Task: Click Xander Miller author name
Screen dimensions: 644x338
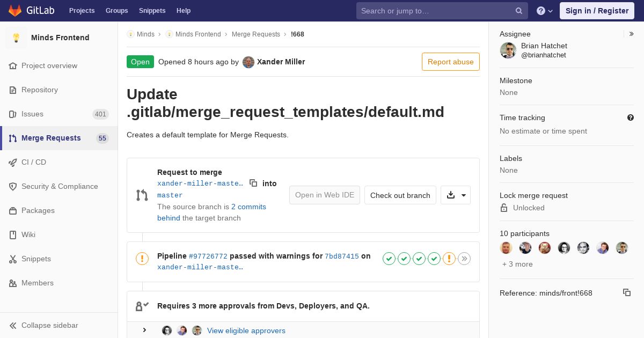Action: point(281,62)
